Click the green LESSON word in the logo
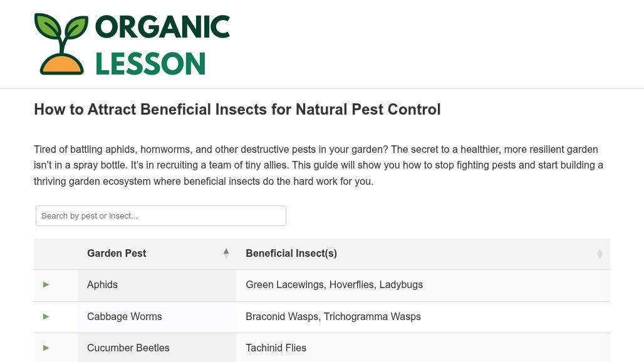This screenshot has height=362, width=644. (150, 63)
